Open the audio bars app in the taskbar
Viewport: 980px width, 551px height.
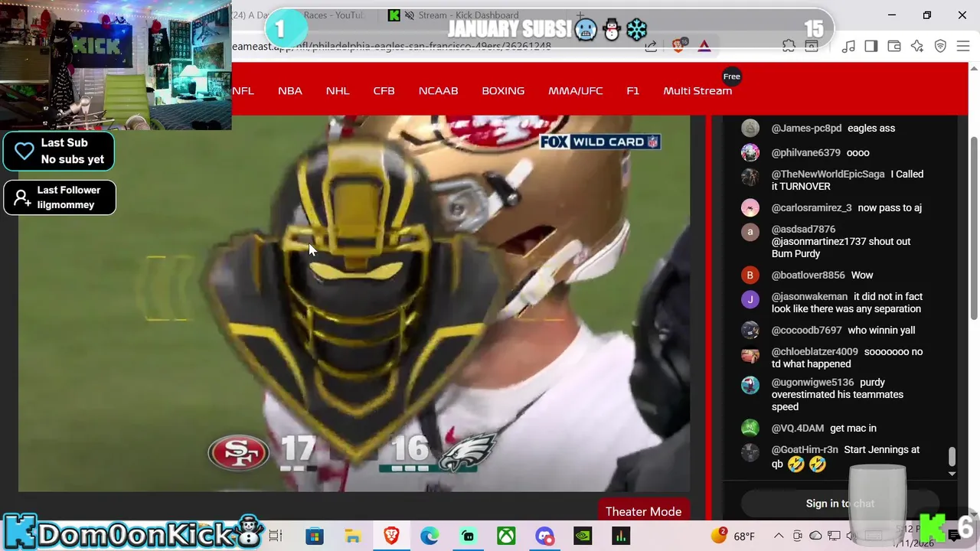(x=621, y=536)
